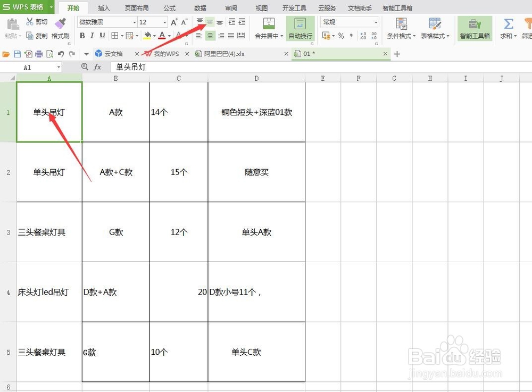Click the 合并居中 merge cells icon

[x=268, y=24]
